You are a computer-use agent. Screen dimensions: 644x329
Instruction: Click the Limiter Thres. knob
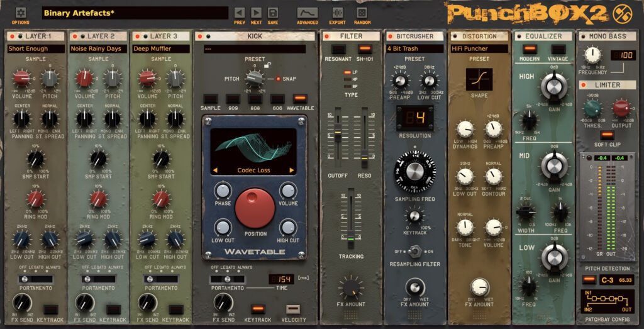pos(592,109)
